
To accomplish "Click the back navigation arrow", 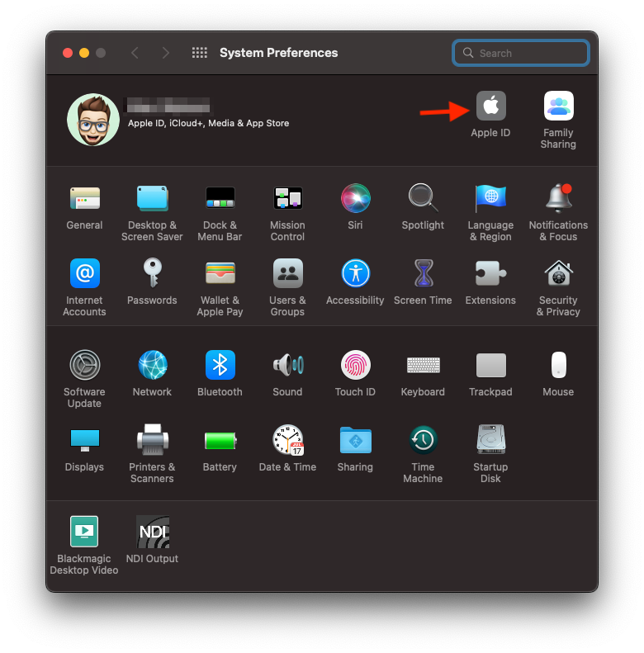I will tap(135, 53).
